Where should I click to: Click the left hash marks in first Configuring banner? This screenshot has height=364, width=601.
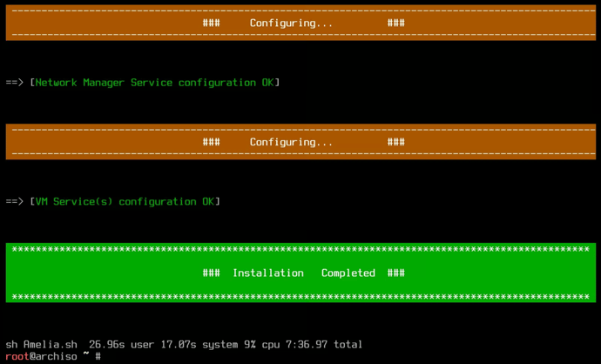211,23
